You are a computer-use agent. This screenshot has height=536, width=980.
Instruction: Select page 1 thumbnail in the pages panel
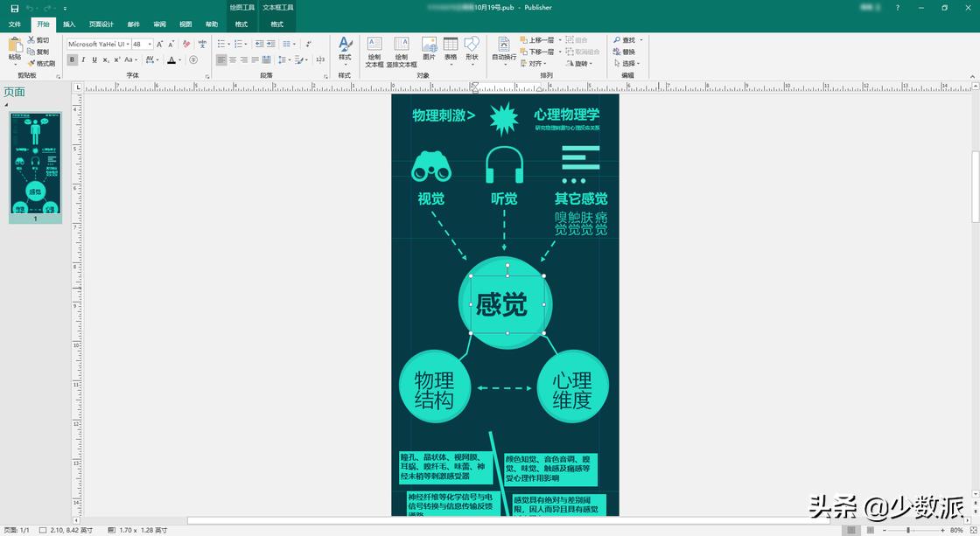click(35, 162)
